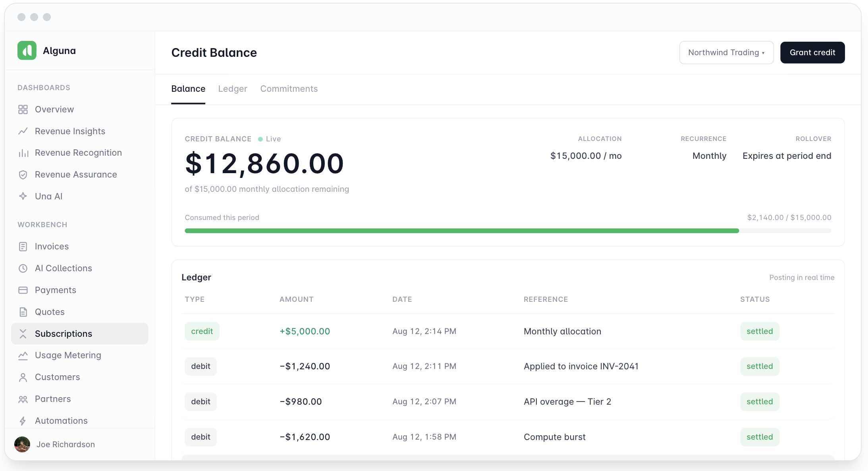Click the Revenue Insights trend-line icon
This screenshot has width=868, height=471.
point(23,131)
